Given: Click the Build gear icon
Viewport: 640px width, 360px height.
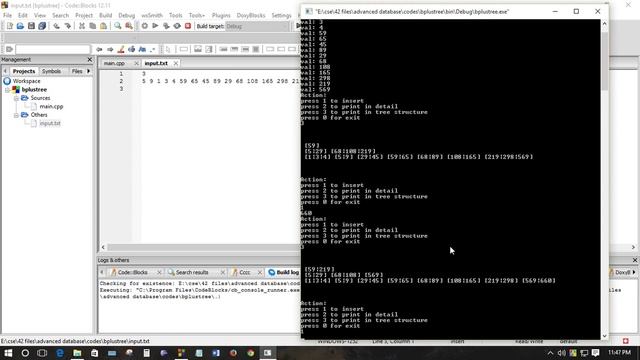Looking at the screenshot, I should click(144, 26).
